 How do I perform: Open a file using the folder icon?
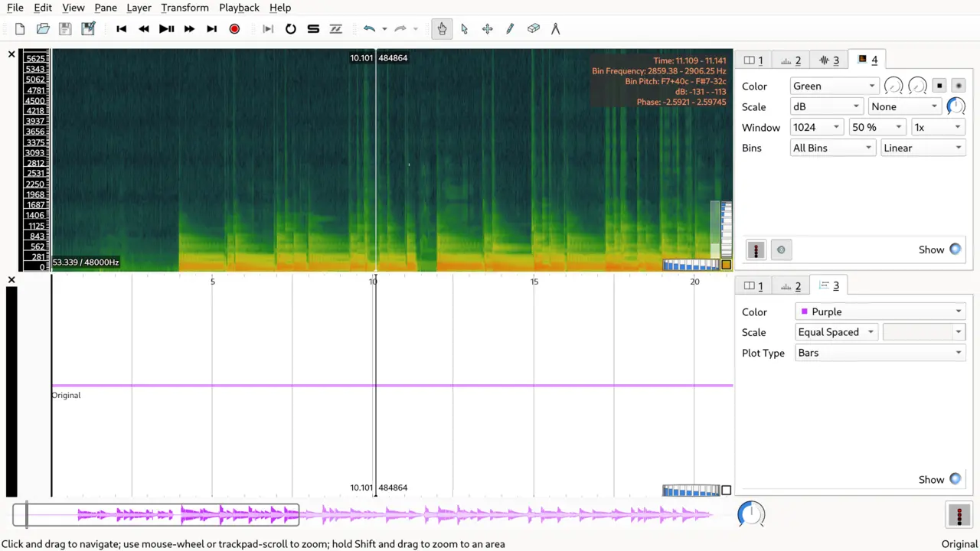(43, 29)
